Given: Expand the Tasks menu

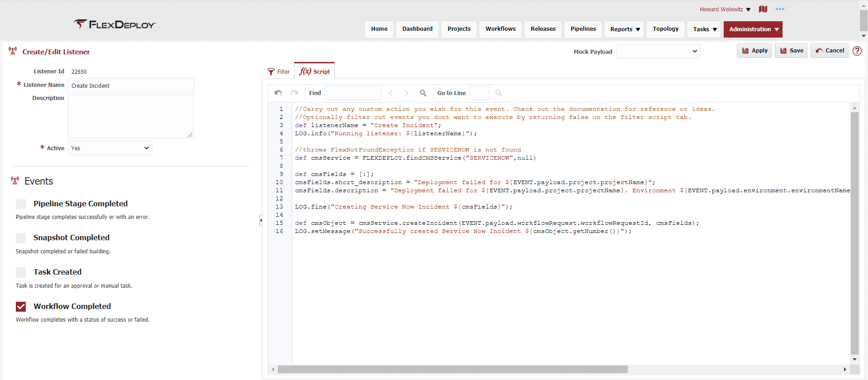Looking at the screenshot, I should (x=704, y=29).
